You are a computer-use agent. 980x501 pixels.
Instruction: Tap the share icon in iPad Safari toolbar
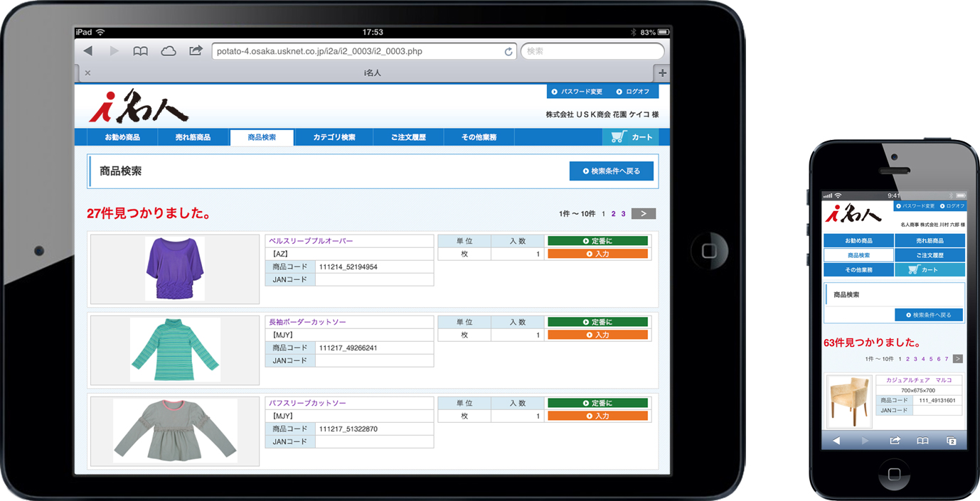tap(196, 51)
